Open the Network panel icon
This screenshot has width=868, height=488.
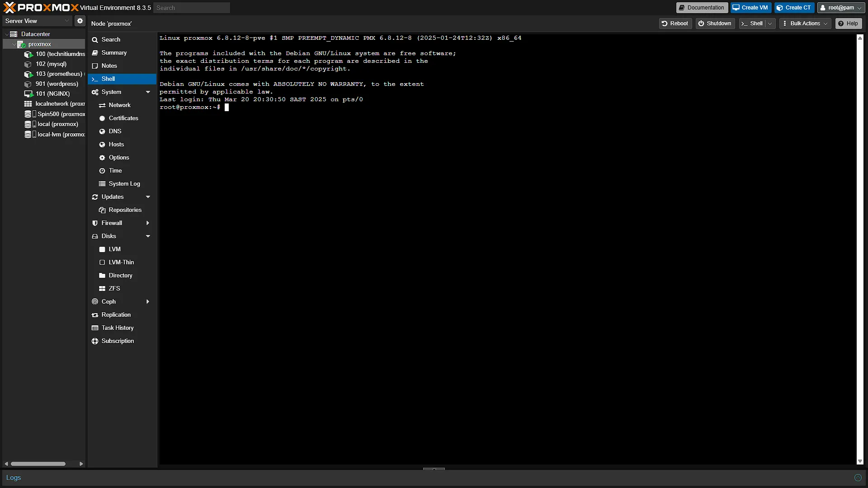[x=102, y=105]
